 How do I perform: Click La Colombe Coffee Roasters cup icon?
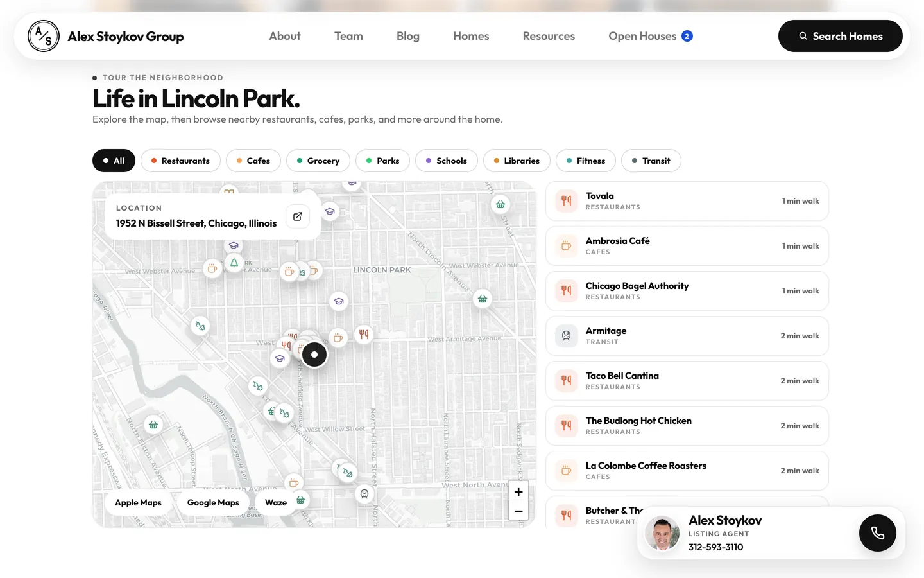tap(567, 471)
